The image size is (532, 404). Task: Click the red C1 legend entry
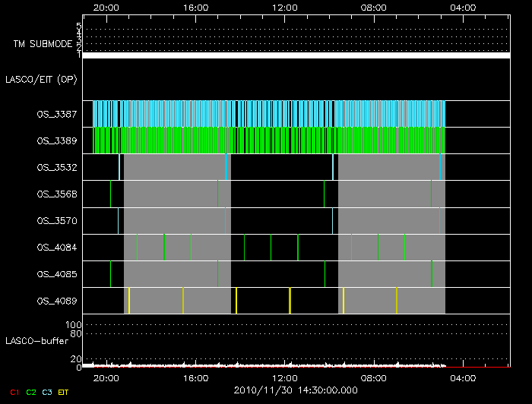pyautogui.click(x=14, y=392)
